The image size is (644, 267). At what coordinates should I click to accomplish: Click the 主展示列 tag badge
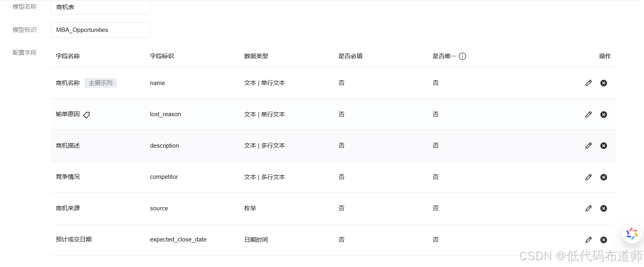pyautogui.click(x=101, y=83)
